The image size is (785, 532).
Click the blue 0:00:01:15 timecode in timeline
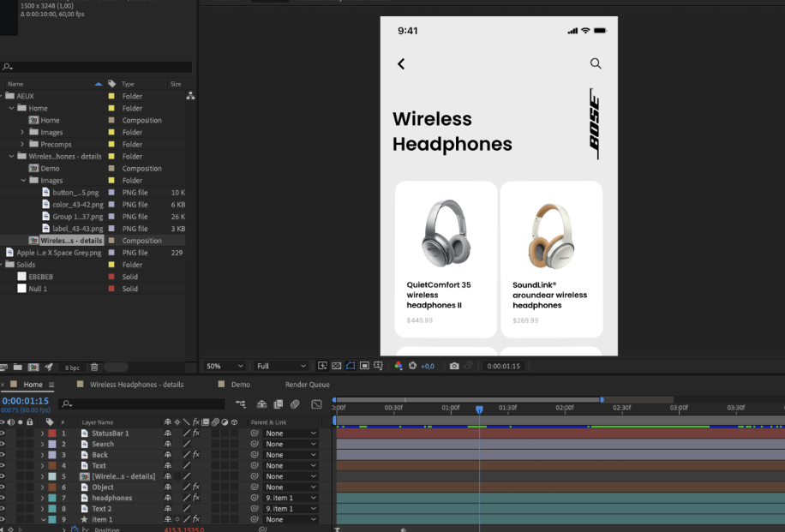26,401
